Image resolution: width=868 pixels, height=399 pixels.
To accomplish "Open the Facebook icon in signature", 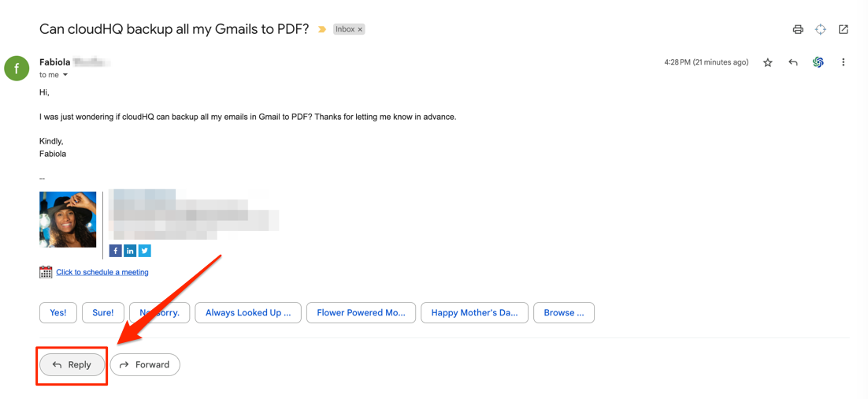I will tap(115, 251).
